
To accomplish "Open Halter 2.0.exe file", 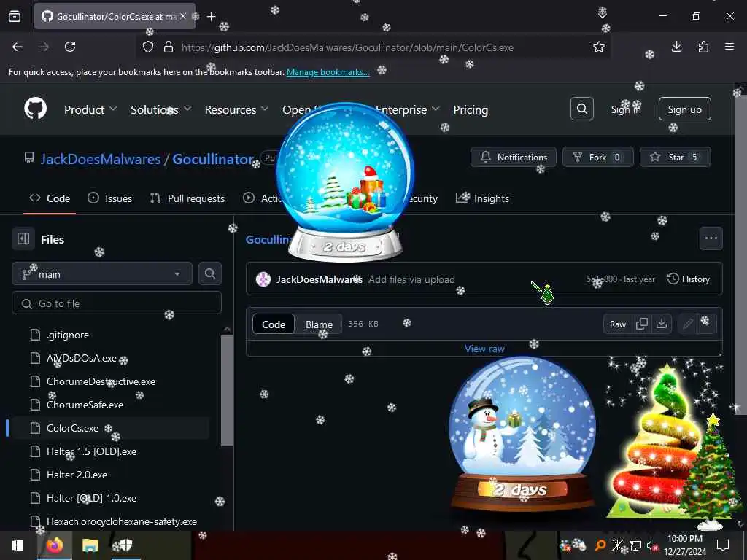I will click(77, 475).
